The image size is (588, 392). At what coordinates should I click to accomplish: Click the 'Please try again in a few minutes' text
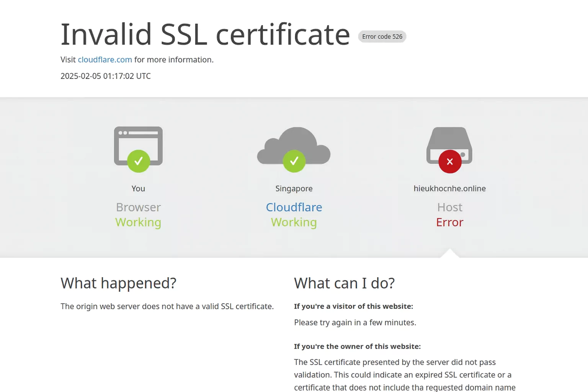coord(355,323)
